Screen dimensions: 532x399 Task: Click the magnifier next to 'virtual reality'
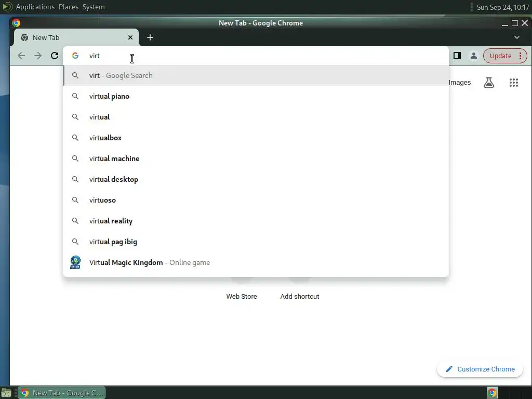click(x=75, y=220)
